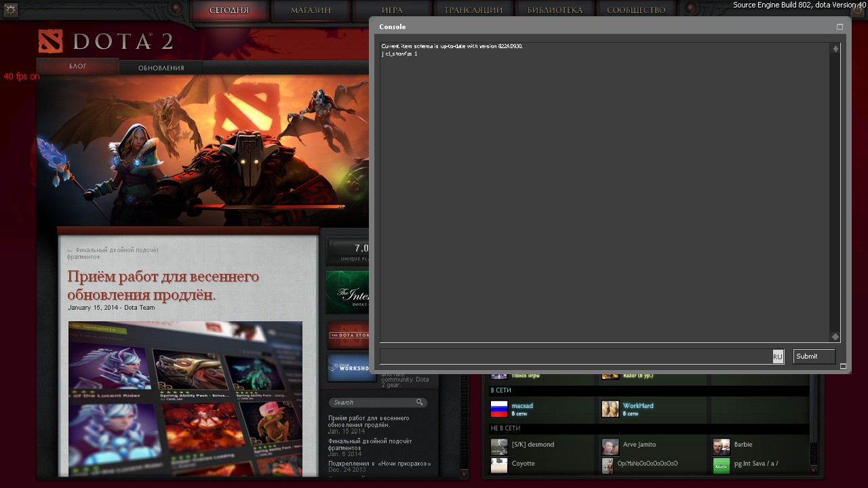
Task: Click the console Submit button
Action: coord(814,357)
